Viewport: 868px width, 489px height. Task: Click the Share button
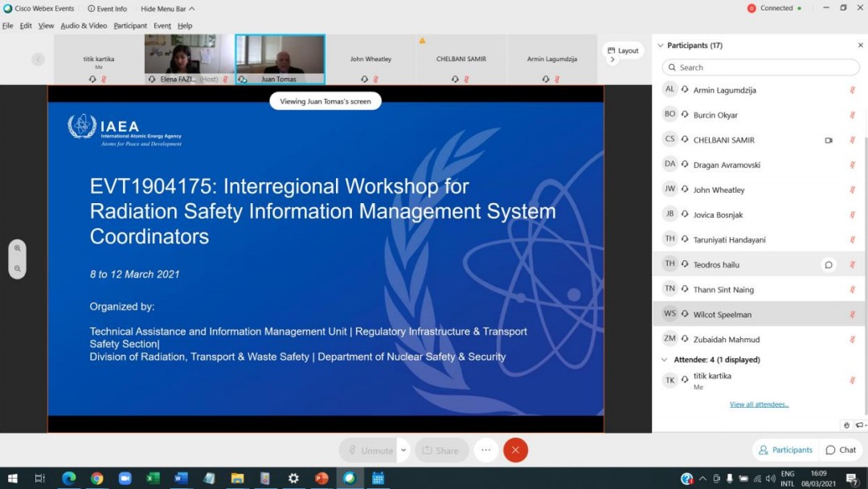[441, 450]
